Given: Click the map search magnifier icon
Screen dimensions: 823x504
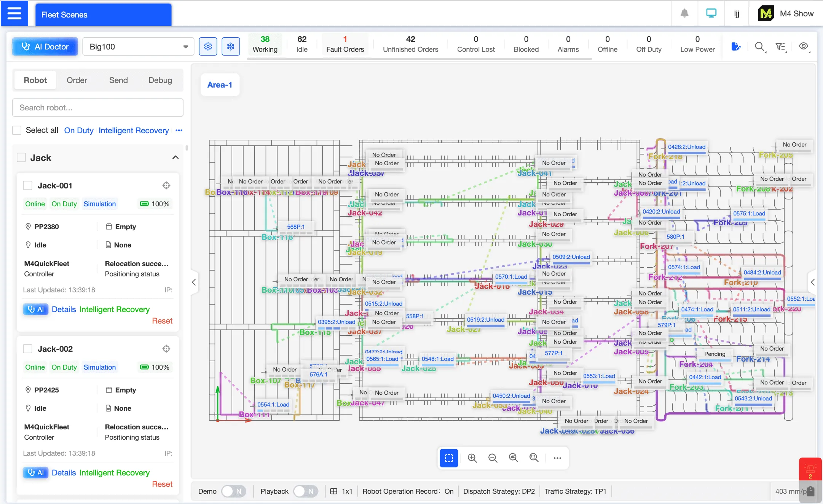Looking at the screenshot, I should pos(759,47).
